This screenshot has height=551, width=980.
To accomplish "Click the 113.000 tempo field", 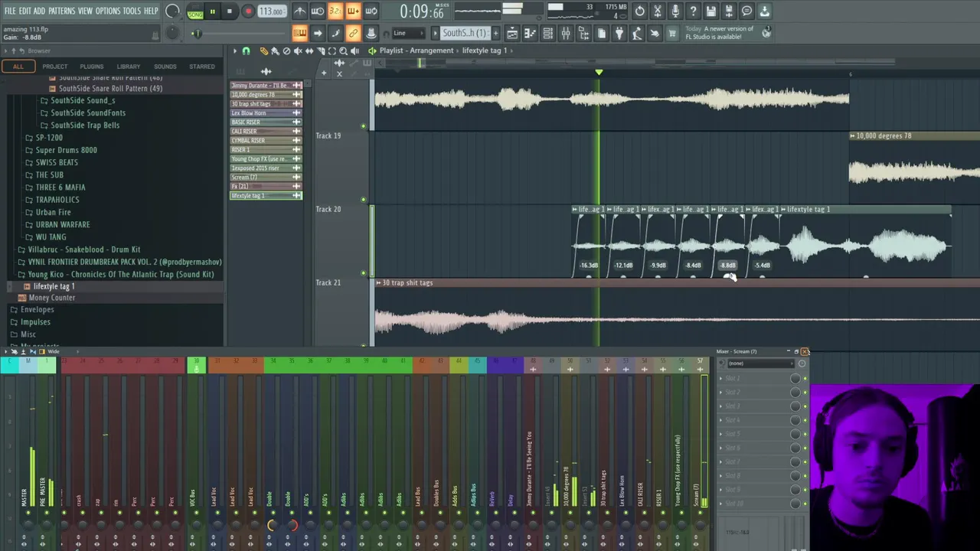I will pos(271,11).
